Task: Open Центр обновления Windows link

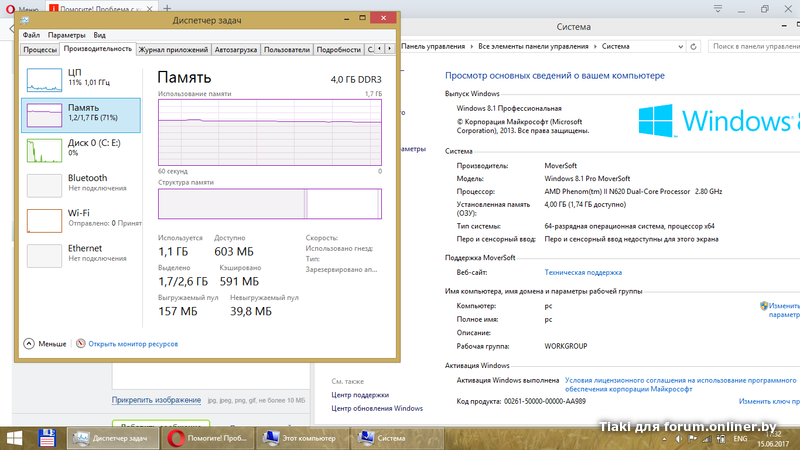Action: click(377, 408)
